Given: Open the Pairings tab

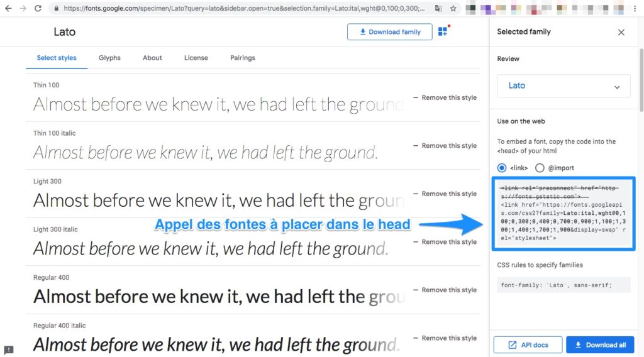Looking at the screenshot, I should tap(243, 58).
